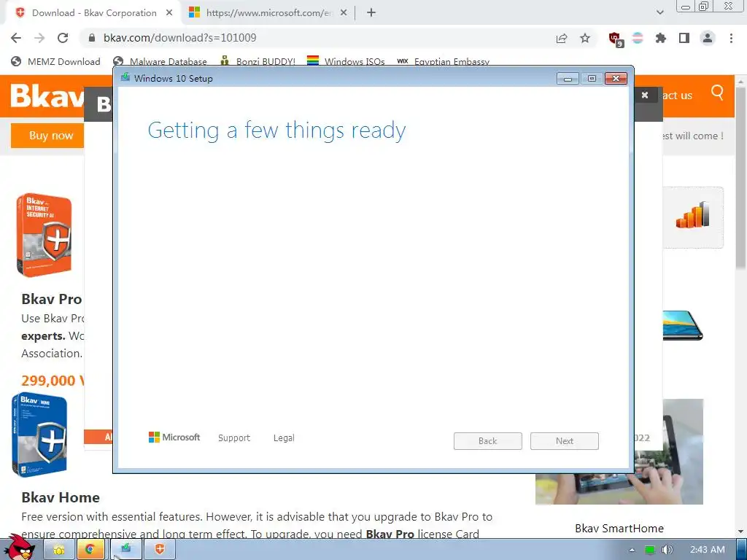
Task: Click the Bkav Pro product box image
Action: pyautogui.click(x=44, y=235)
